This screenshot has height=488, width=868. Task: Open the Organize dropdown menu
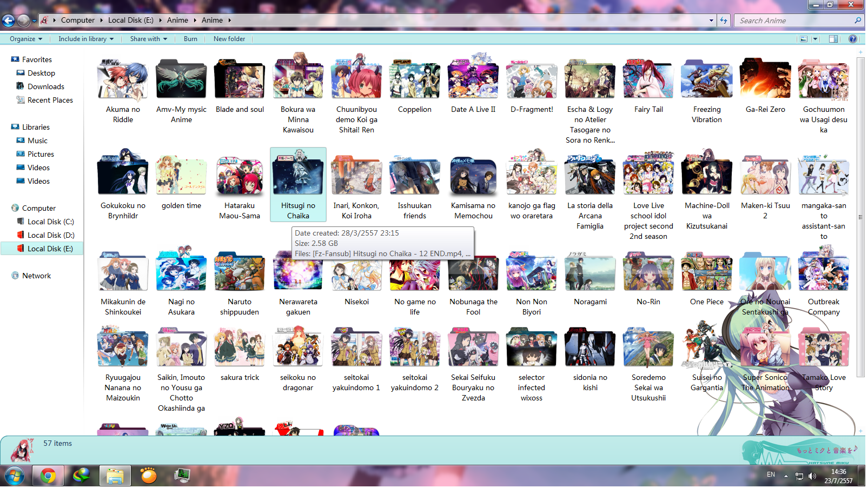(x=25, y=39)
